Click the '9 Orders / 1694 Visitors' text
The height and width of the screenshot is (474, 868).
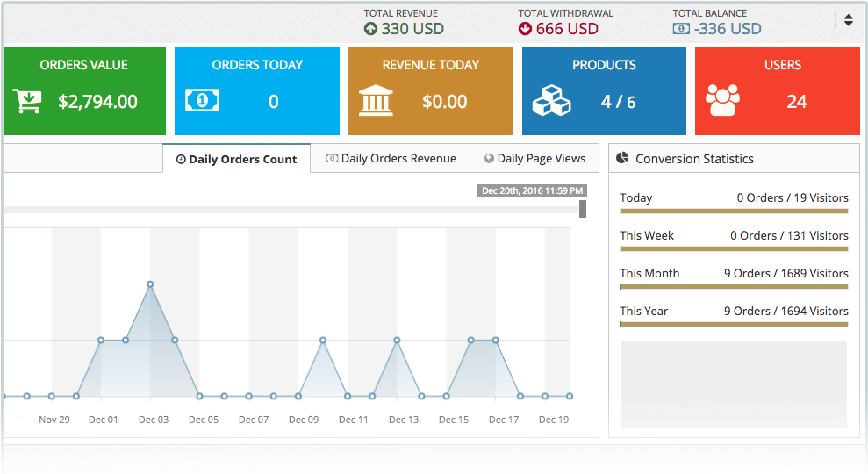click(x=786, y=311)
